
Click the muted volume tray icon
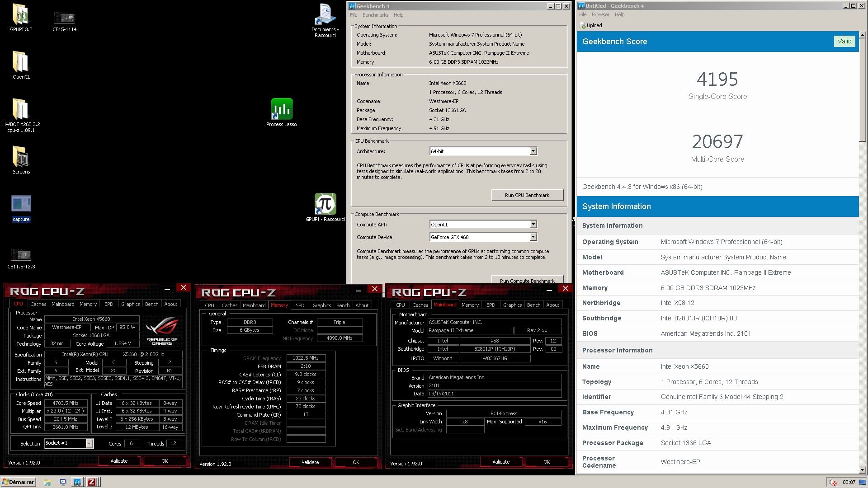833,482
